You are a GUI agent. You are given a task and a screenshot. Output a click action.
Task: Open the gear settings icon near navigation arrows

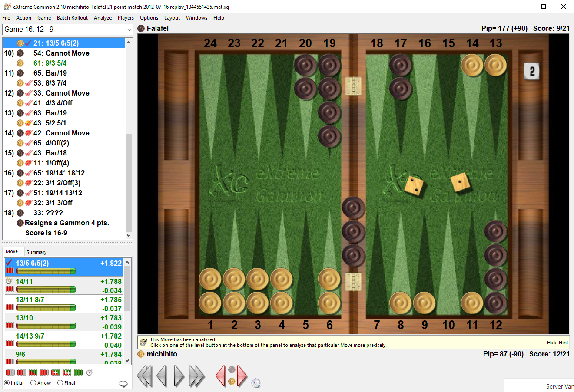[255, 383]
